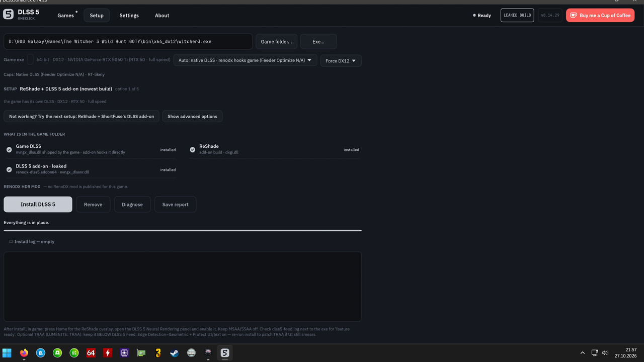644x362 pixels.
Task: Launch Firefox from the taskbar
Action: coord(24,353)
